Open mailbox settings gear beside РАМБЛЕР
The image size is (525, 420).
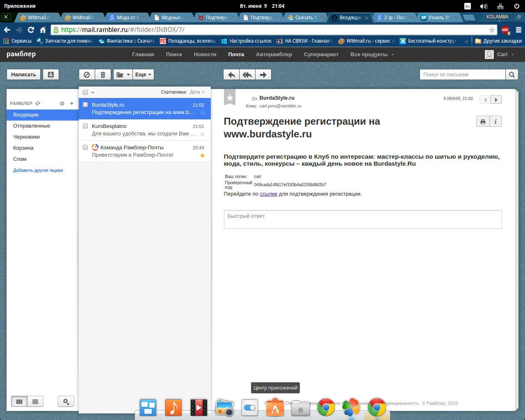pos(62,103)
